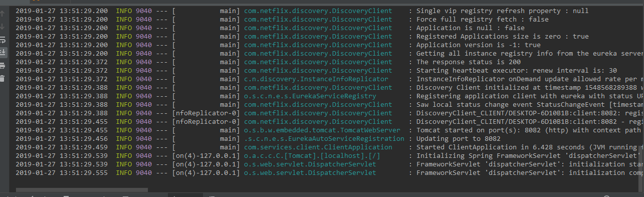Click the timestamp 13:51:29.459
This screenshot has width=644, height=197.
coord(84,147)
